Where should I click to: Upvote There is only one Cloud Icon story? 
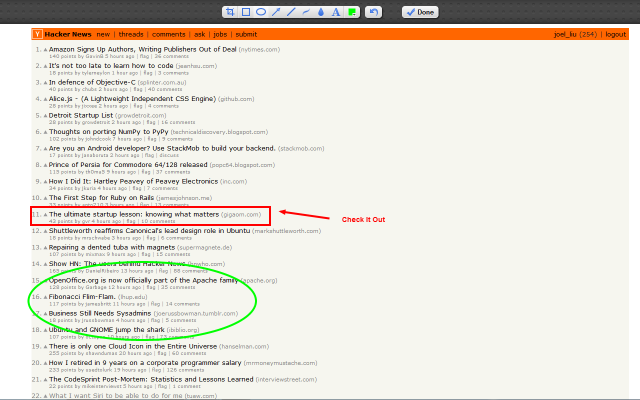pyautogui.click(x=45, y=347)
